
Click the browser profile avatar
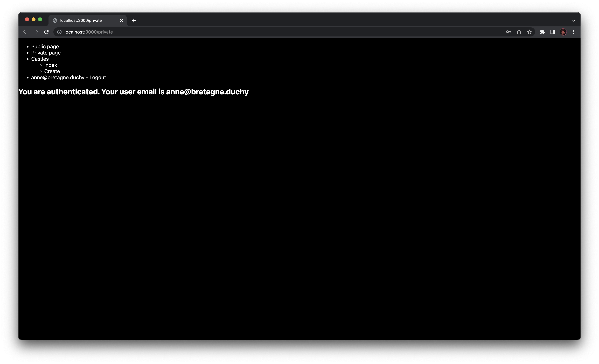[x=563, y=32]
